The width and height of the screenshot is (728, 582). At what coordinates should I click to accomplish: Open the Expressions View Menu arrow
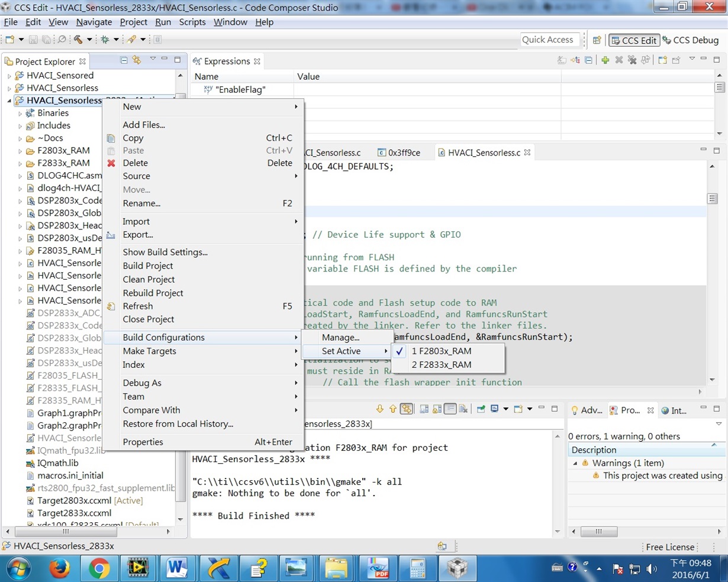691,59
